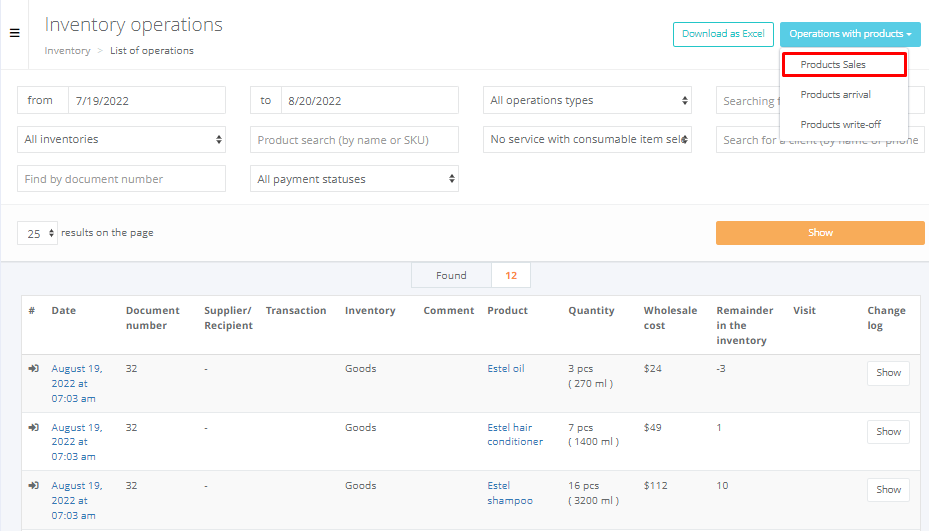
Task: Download the list as Excel
Action: (x=723, y=34)
